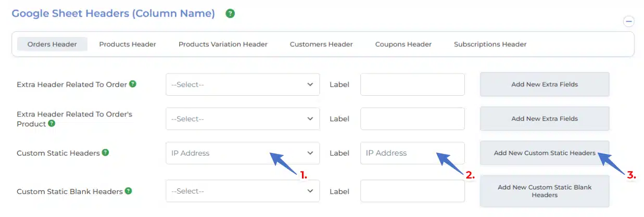The height and width of the screenshot is (217, 644).
Task: Click Add New Extra Fields for order header
Action: tap(545, 84)
